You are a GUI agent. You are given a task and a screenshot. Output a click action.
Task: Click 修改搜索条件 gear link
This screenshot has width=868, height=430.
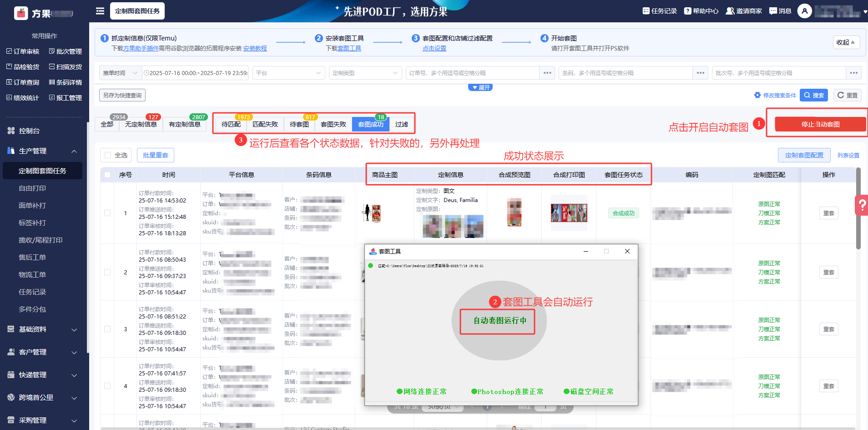coord(775,96)
